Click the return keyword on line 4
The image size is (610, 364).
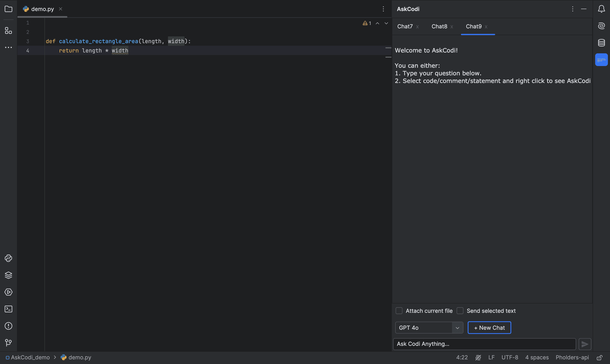pyautogui.click(x=69, y=51)
